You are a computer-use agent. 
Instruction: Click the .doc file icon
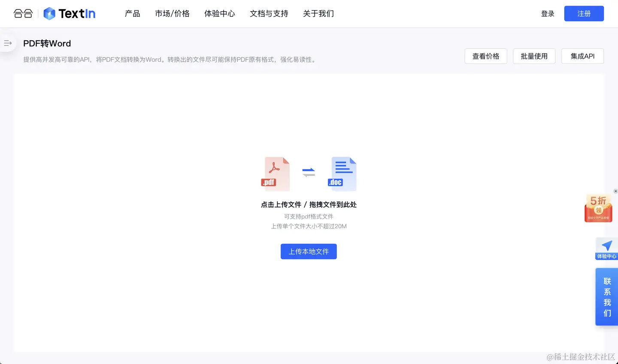pos(342,173)
